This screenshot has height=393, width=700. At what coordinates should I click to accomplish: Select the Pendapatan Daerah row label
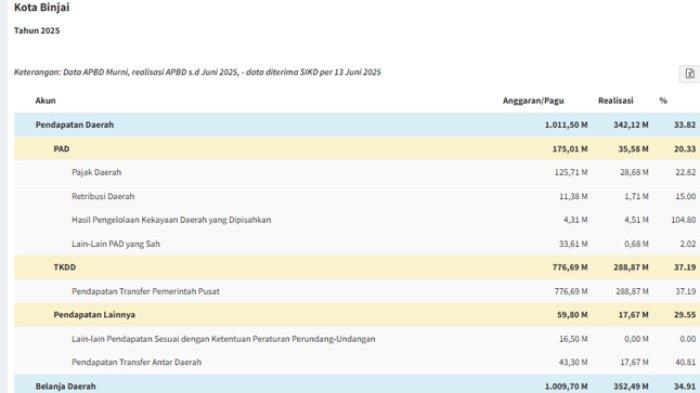pyautogui.click(x=75, y=125)
